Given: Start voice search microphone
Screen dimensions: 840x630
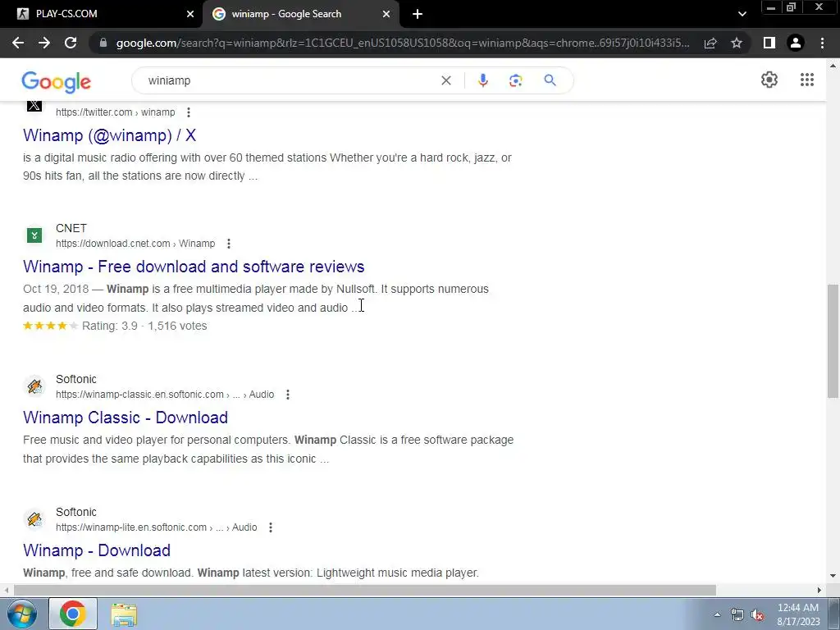Looking at the screenshot, I should point(482,80).
